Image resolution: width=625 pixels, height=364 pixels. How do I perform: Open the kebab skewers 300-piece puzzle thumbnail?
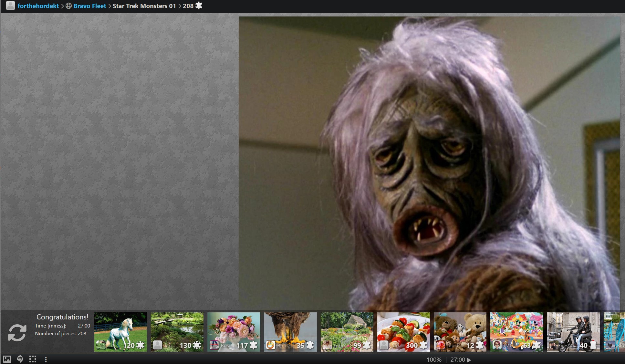coord(403,332)
